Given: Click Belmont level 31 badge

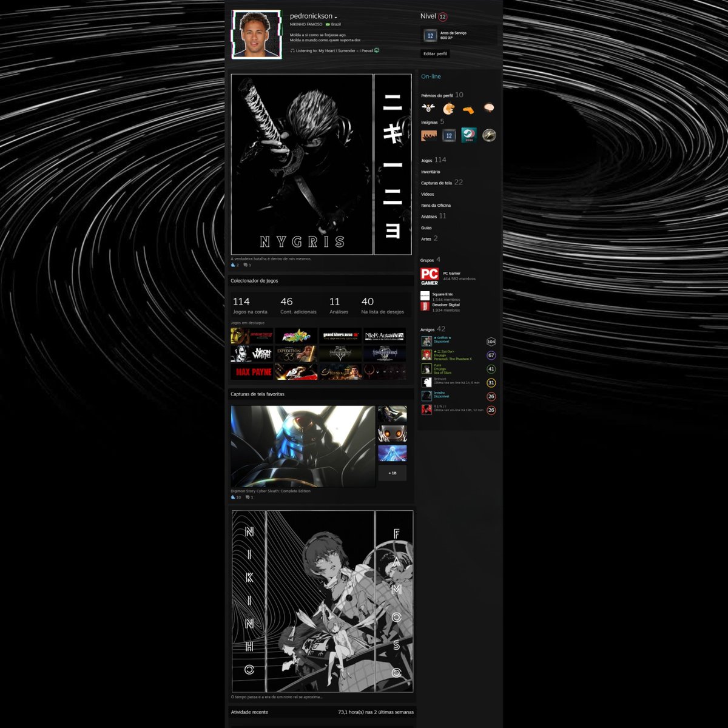Looking at the screenshot, I should pos(491,383).
